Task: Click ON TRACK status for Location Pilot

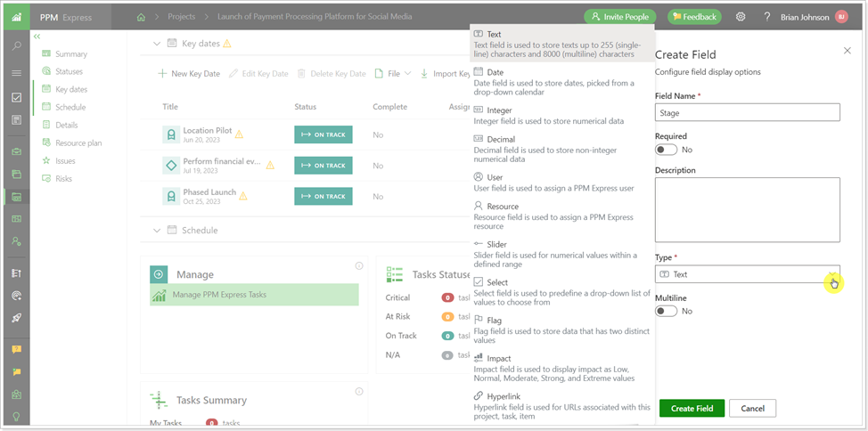Action: click(323, 134)
